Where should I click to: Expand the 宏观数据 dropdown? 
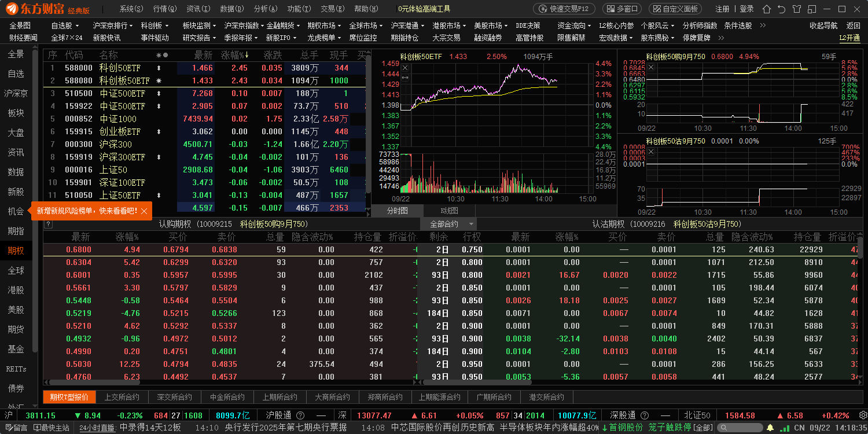616,38
